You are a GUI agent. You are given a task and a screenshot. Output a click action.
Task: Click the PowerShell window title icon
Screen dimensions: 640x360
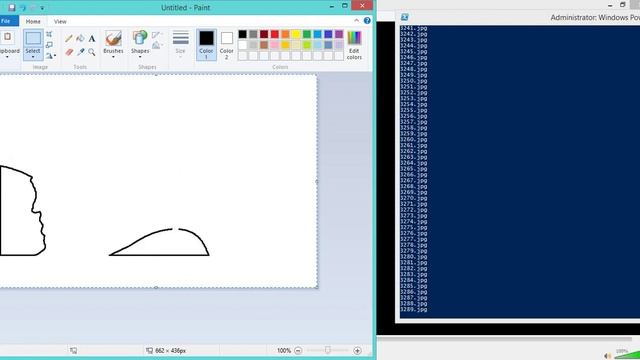(404, 17)
